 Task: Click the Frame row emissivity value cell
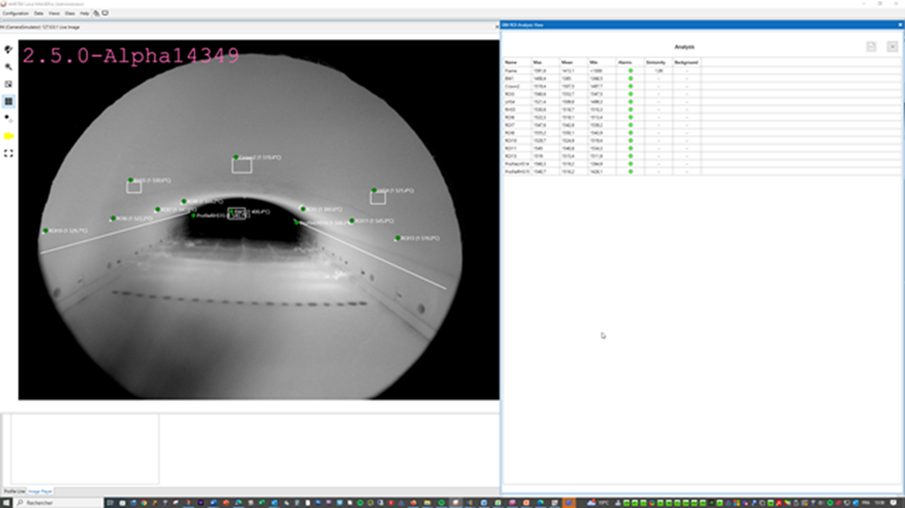click(658, 70)
